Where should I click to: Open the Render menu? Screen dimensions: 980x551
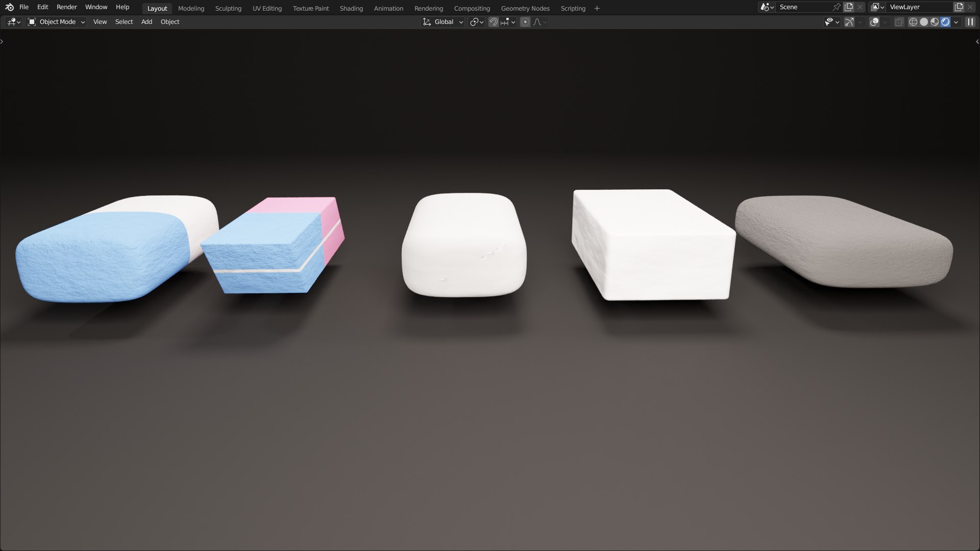pyautogui.click(x=67, y=7)
